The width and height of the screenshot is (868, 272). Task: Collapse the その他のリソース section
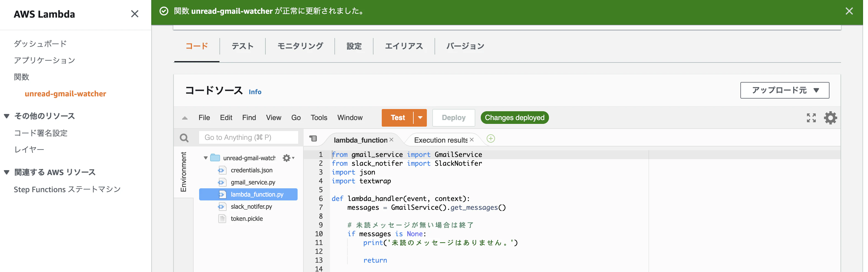click(x=6, y=116)
